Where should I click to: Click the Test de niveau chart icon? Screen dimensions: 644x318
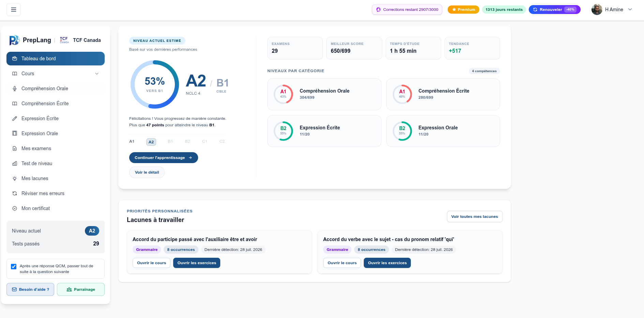click(x=15, y=163)
